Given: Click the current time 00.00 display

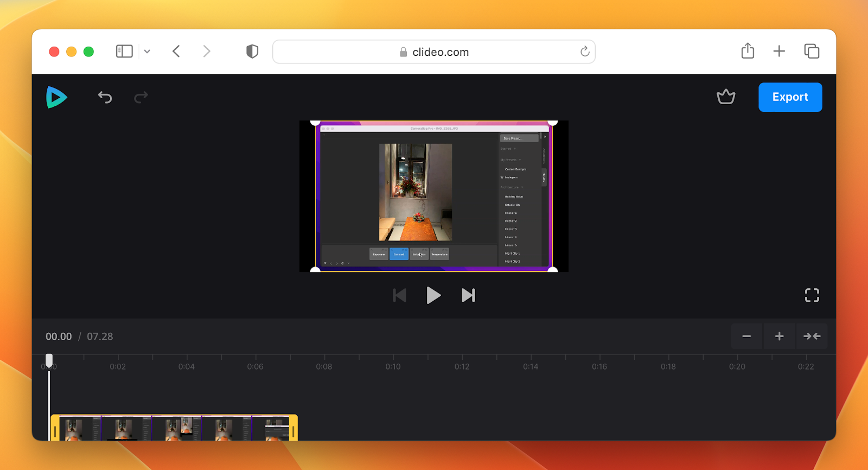Looking at the screenshot, I should point(59,336).
